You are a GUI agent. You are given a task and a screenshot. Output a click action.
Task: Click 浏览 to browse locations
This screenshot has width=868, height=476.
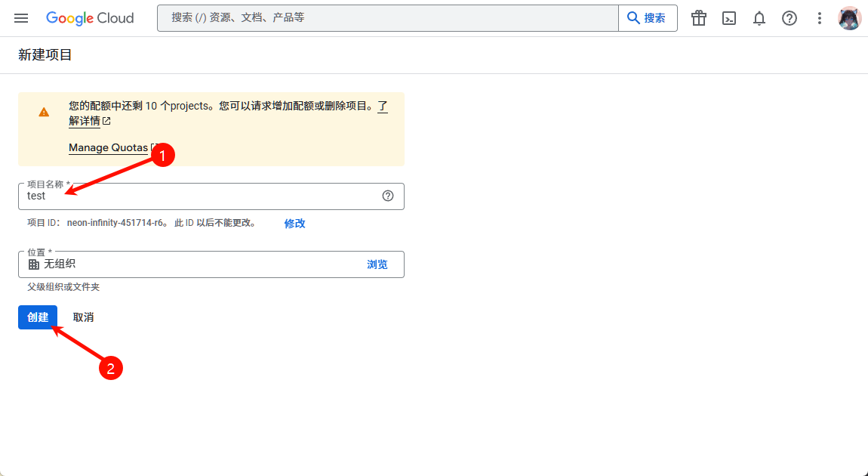(377, 264)
